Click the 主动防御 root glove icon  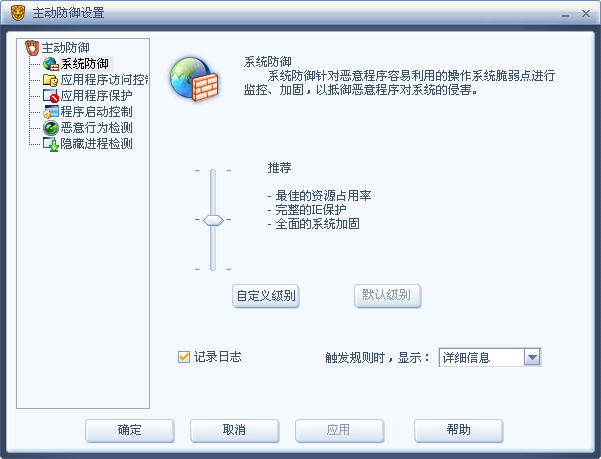(32, 48)
